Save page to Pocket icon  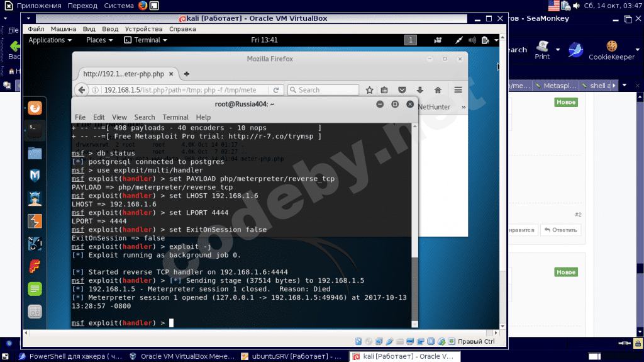(402, 89)
